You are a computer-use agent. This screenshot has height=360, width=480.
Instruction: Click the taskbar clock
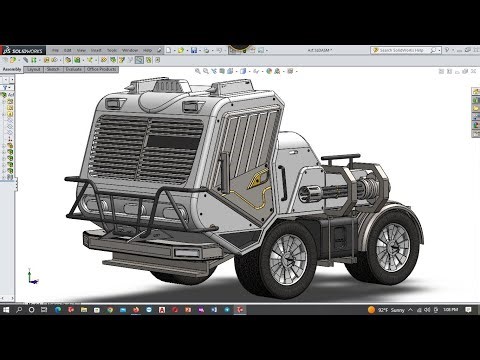click(450, 310)
